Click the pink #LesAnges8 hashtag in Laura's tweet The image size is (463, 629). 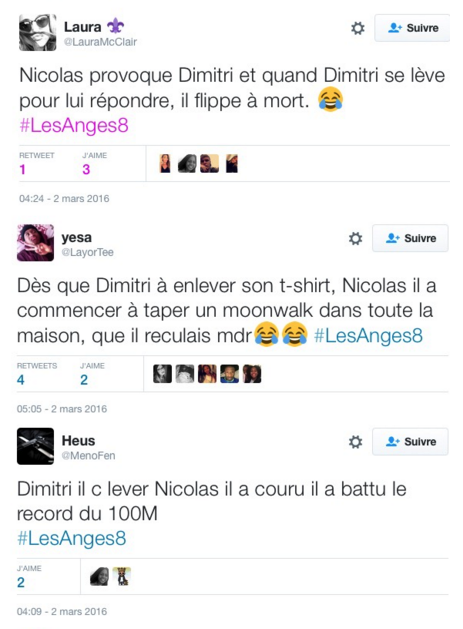[74, 125]
